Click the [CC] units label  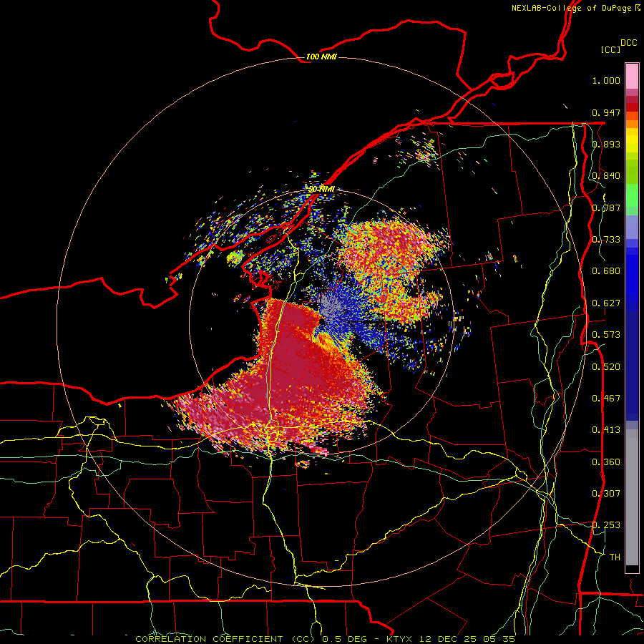pos(610,49)
